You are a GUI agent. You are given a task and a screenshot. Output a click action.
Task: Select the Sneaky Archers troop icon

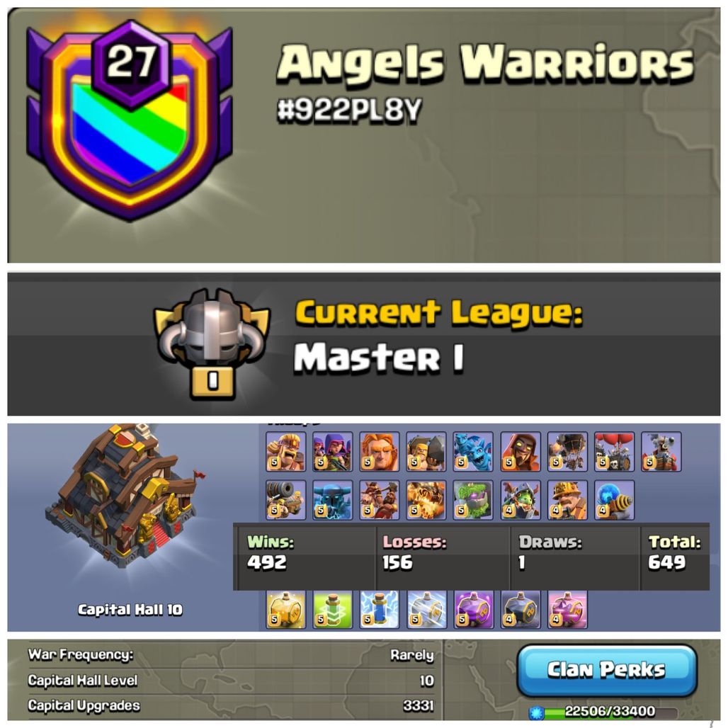(x=332, y=451)
